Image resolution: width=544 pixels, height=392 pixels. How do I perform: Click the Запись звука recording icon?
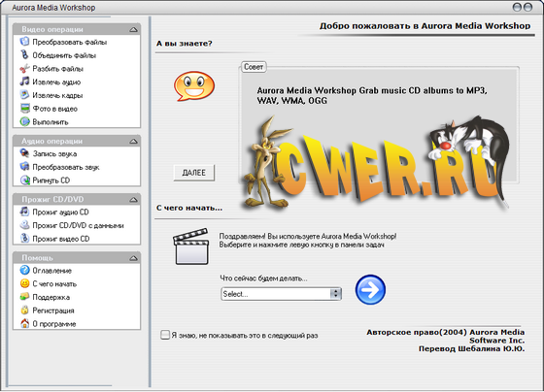point(24,153)
